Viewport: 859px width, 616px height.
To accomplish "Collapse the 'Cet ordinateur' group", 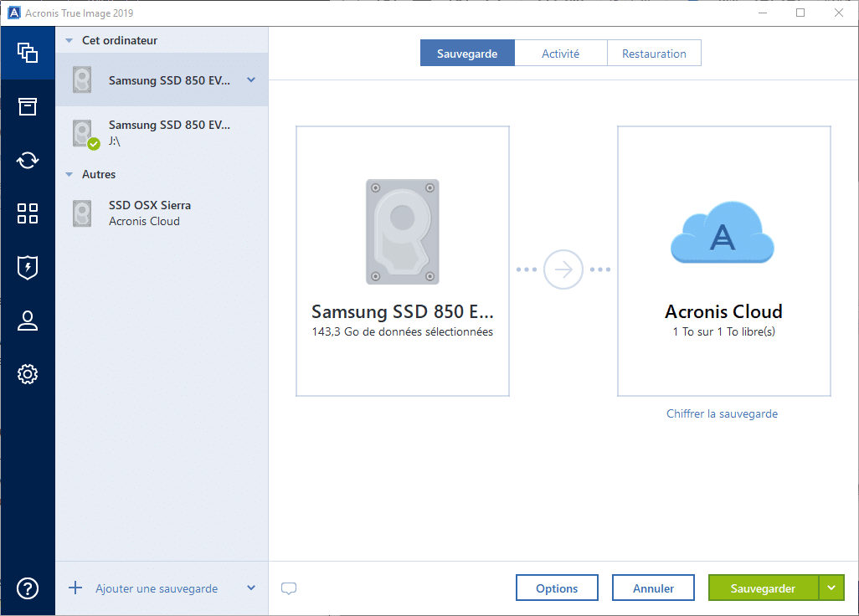I will [69, 41].
